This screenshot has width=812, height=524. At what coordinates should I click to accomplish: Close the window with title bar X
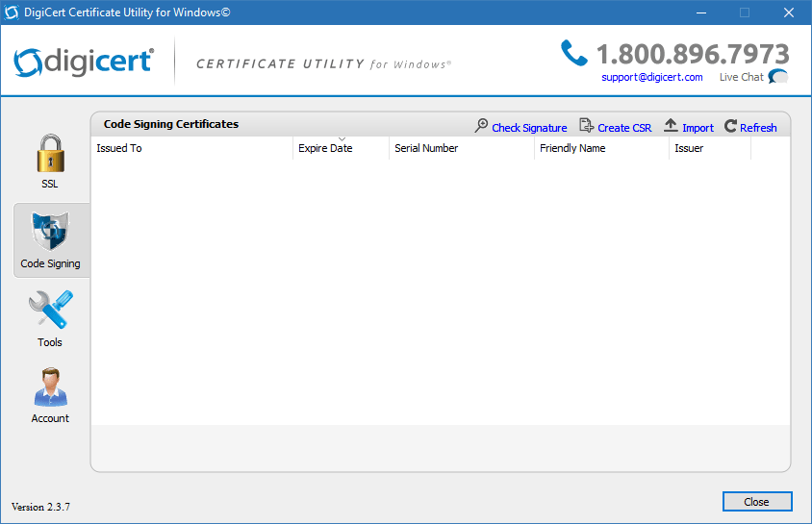pyautogui.click(x=789, y=12)
